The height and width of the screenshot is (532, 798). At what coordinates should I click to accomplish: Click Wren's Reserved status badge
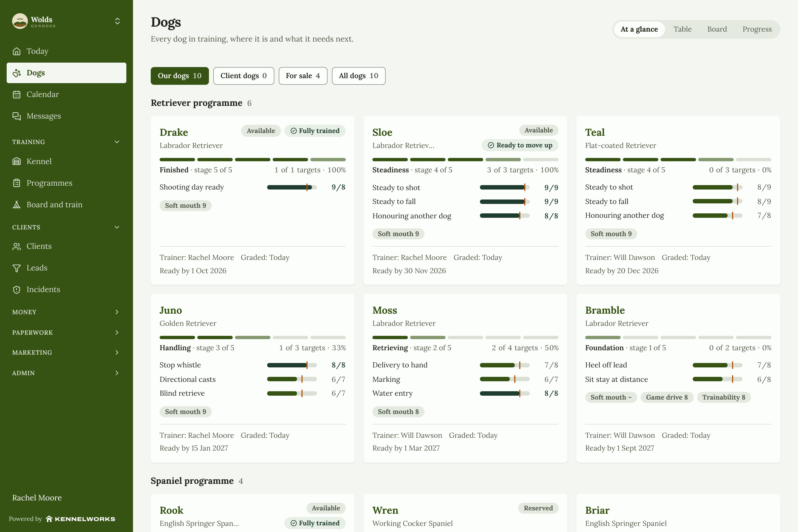(x=538, y=508)
